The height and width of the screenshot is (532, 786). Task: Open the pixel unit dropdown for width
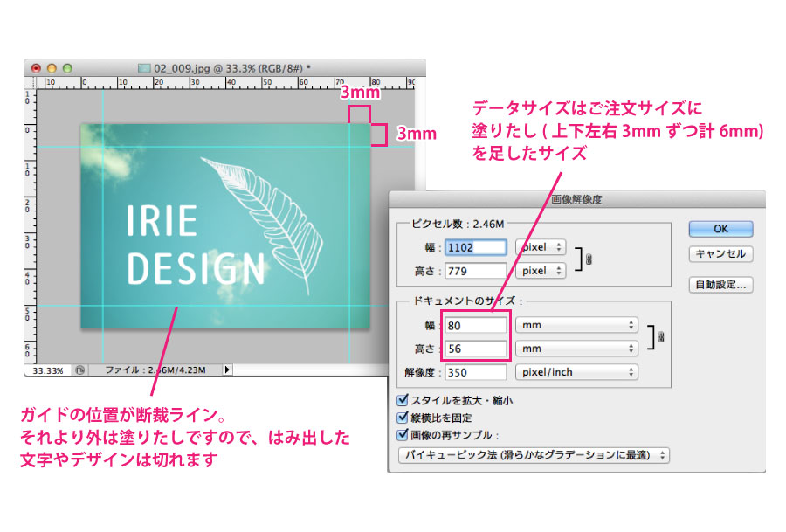pyautogui.click(x=541, y=247)
